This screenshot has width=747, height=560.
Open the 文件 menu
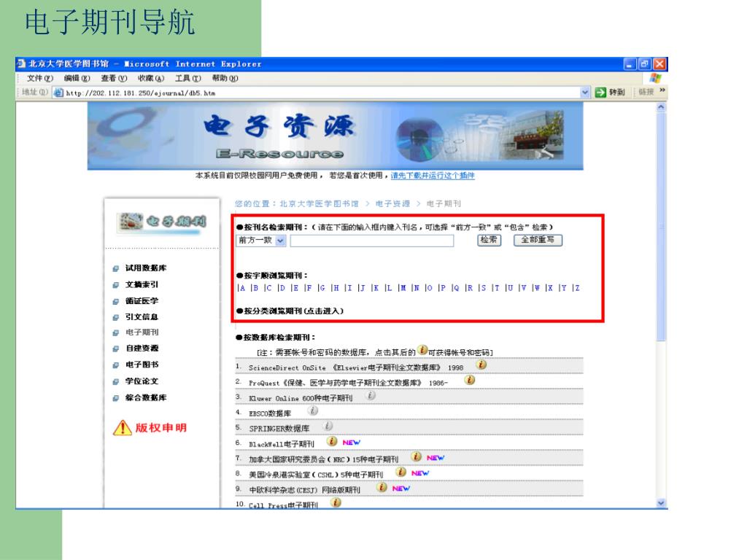pyautogui.click(x=39, y=78)
